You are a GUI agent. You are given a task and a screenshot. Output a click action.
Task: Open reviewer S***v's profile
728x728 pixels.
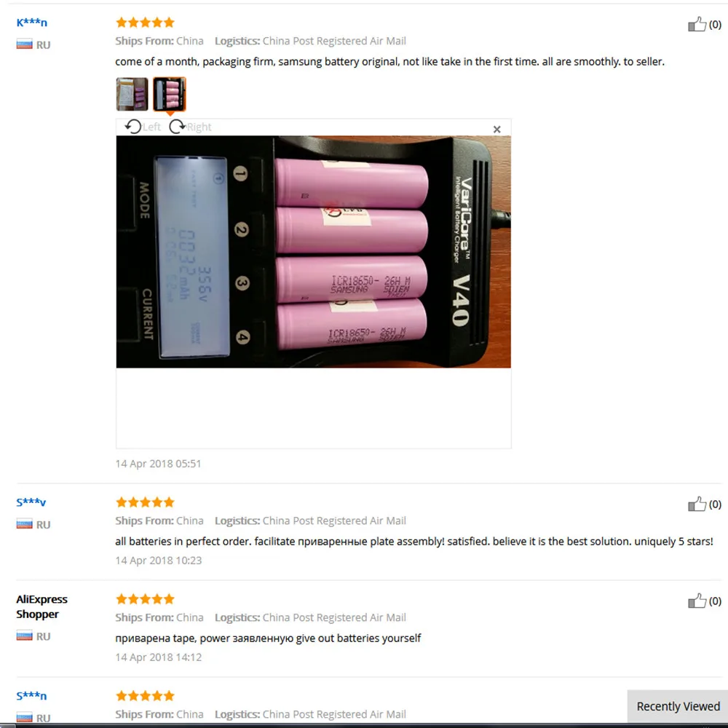31,502
